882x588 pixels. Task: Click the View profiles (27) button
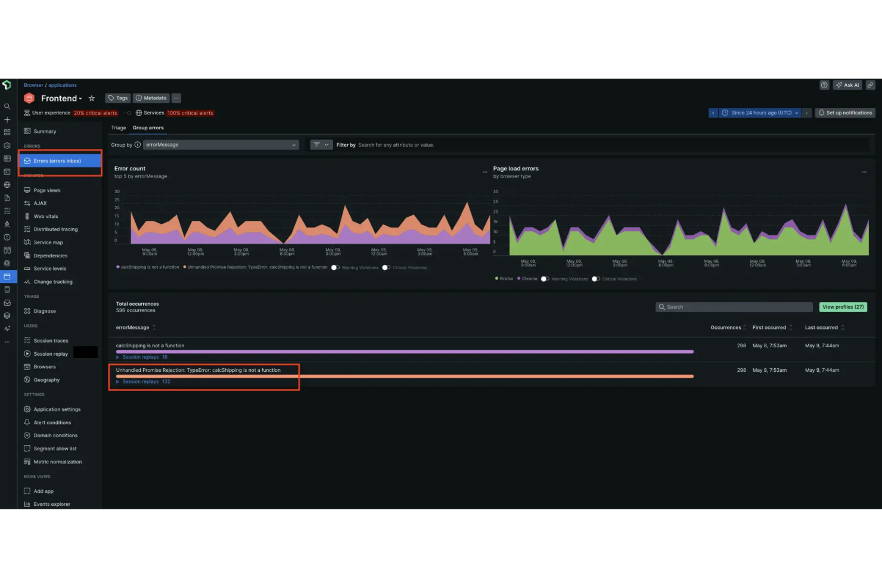(843, 306)
